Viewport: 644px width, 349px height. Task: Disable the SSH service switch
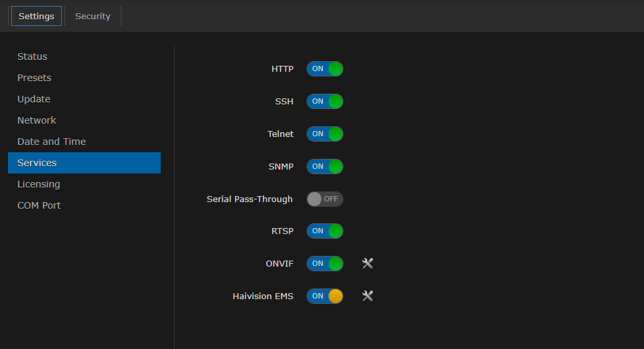click(325, 102)
